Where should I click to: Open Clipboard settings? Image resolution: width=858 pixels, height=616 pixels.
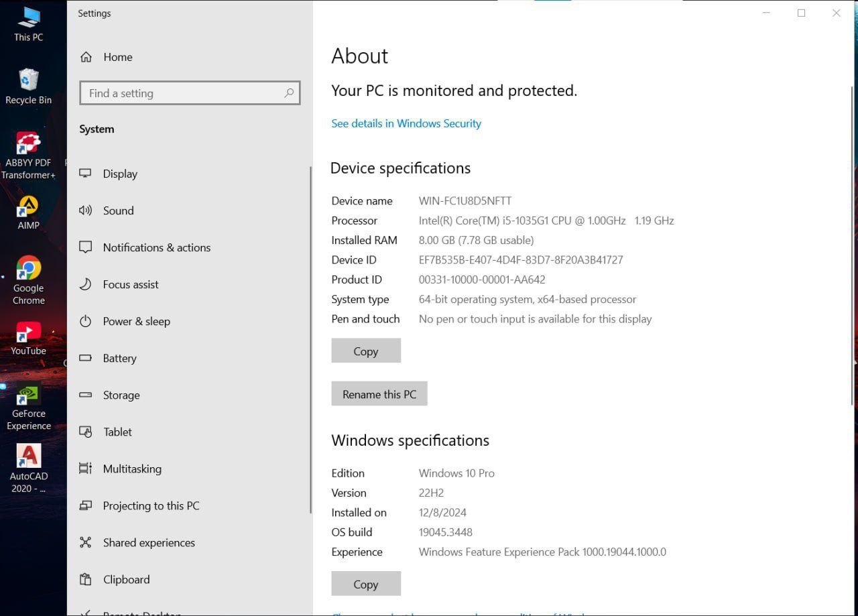[x=189, y=579]
